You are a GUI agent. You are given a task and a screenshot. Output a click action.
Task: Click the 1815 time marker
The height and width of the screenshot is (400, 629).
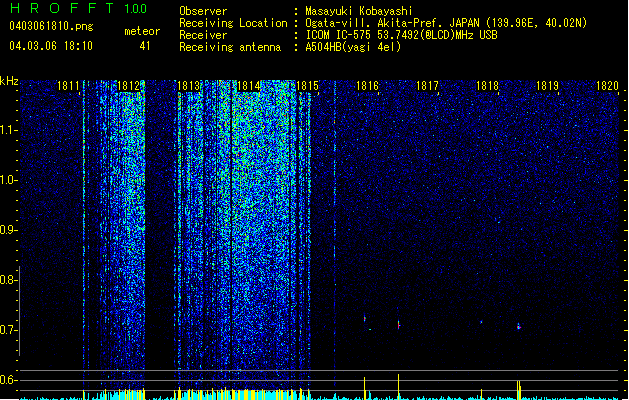click(x=307, y=86)
